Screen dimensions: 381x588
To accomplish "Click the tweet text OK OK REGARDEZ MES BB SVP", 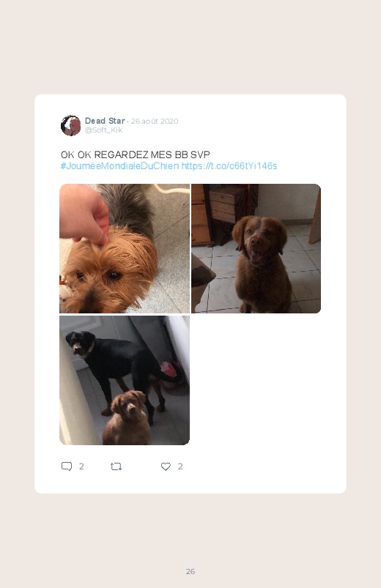I will coord(135,155).
